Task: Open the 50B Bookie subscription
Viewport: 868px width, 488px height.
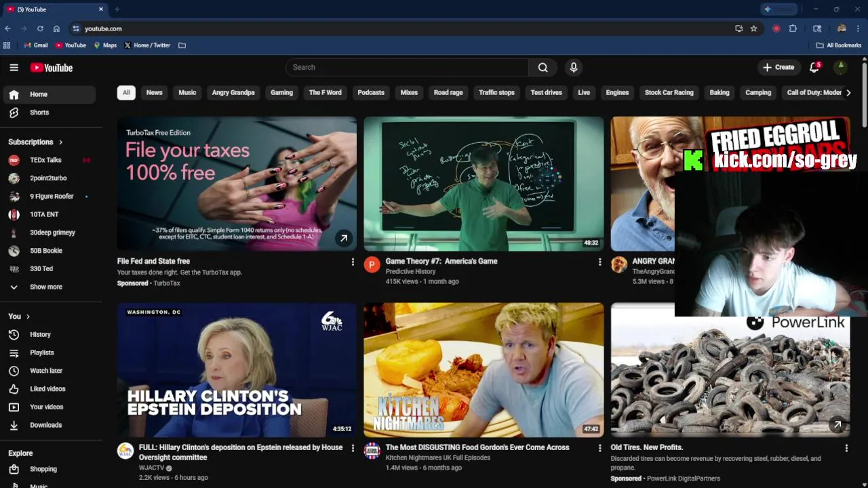Action: [x=50, y=251]
